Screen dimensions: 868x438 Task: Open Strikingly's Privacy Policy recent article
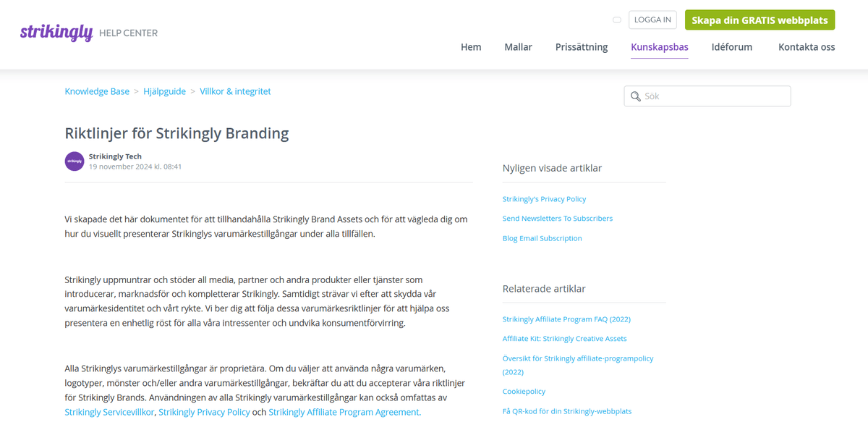coord(544,199)
